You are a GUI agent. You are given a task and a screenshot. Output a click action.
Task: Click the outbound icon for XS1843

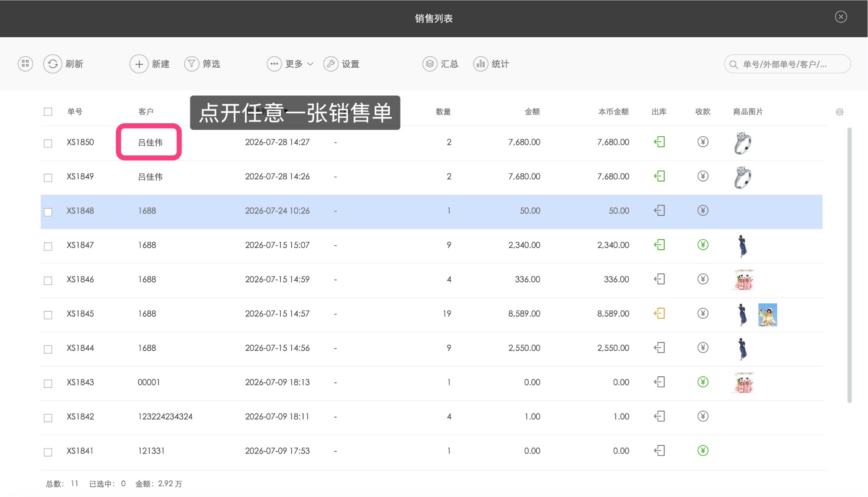coord(659,382)
